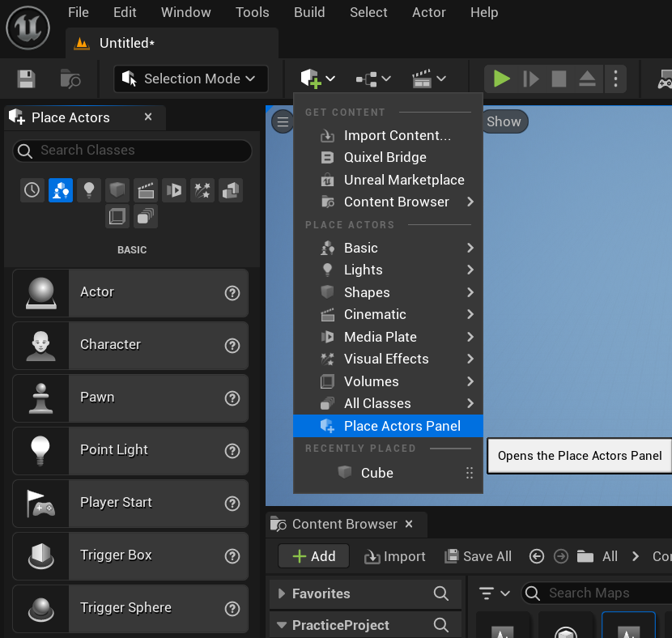
Task: Open the Selection Mode dropdown
Action: point(191,79)
